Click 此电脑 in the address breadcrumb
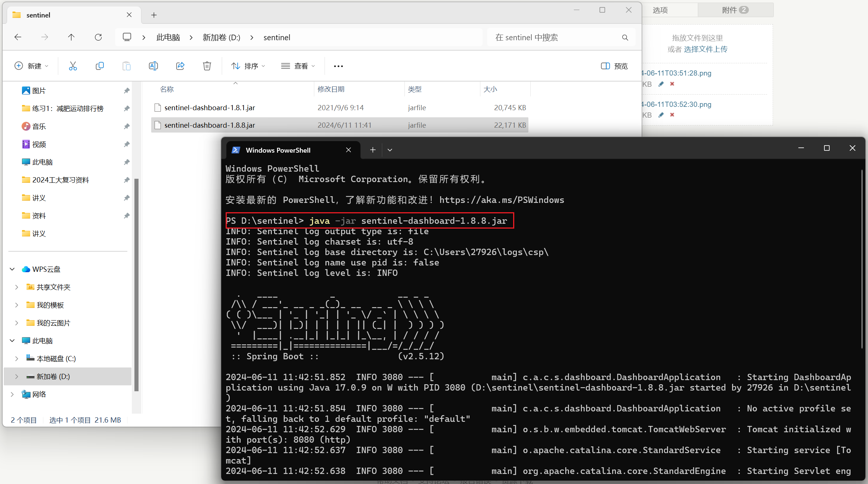 168,38
